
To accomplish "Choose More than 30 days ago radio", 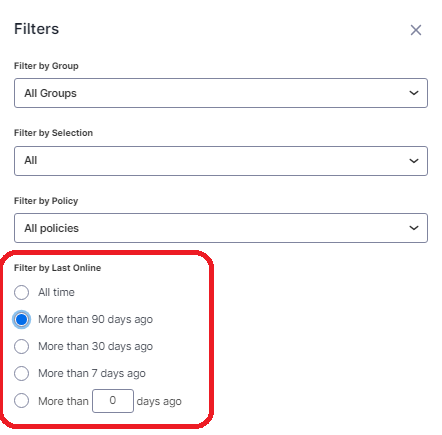I will (x=21, y=346).
